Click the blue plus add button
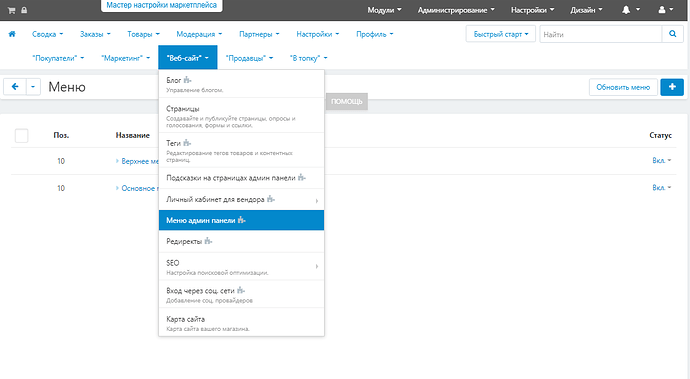690x379 pixels. click(672, 87)
